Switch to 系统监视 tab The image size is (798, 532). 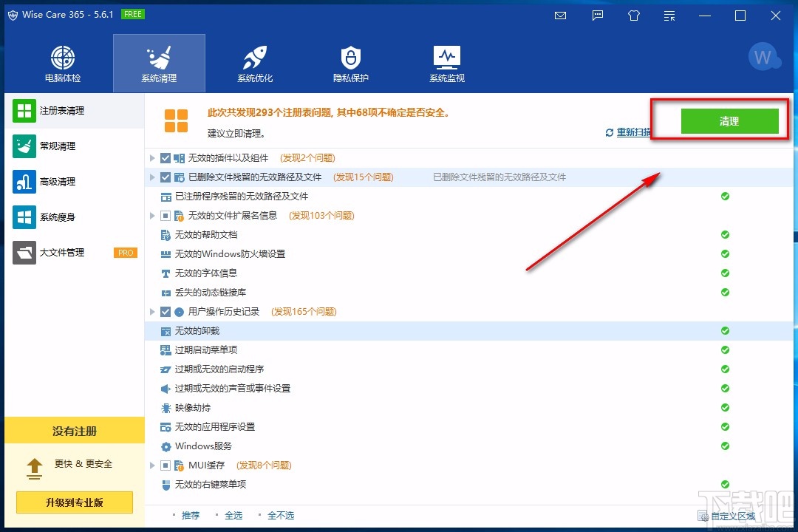click(447, 64)
